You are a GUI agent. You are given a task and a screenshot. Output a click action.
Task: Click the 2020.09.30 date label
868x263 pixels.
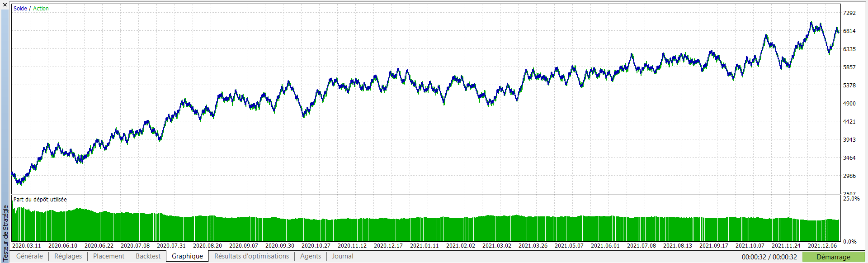(280, 246)
